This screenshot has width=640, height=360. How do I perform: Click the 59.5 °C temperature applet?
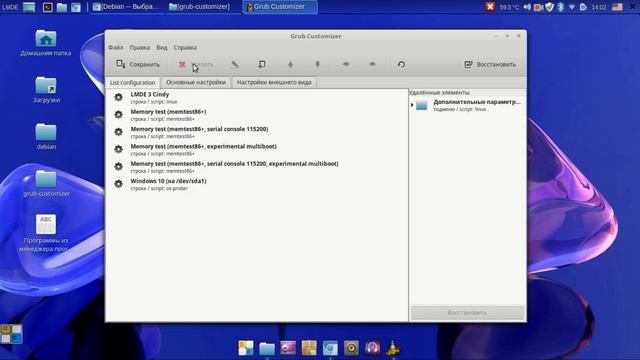[x=509, y=7]
